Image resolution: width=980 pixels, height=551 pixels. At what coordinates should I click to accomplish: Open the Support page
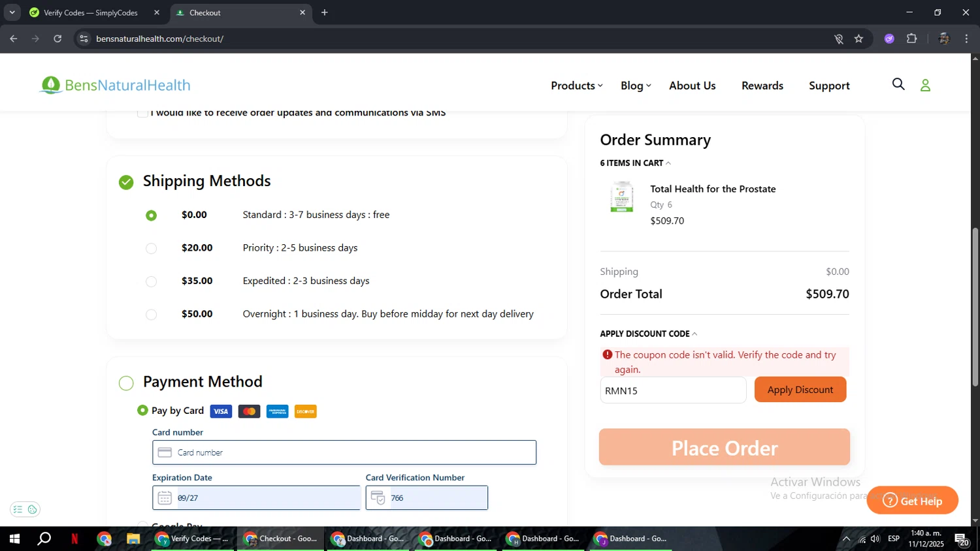[829, 86]
